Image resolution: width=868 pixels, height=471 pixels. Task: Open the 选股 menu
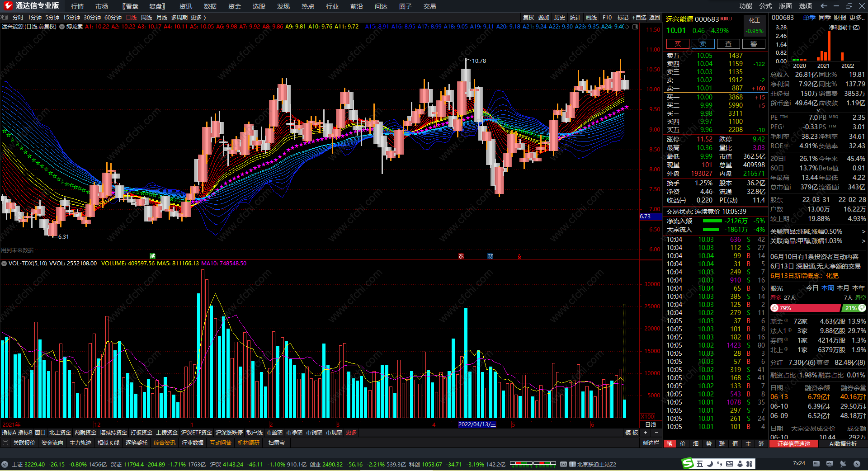tap(259, 6)
